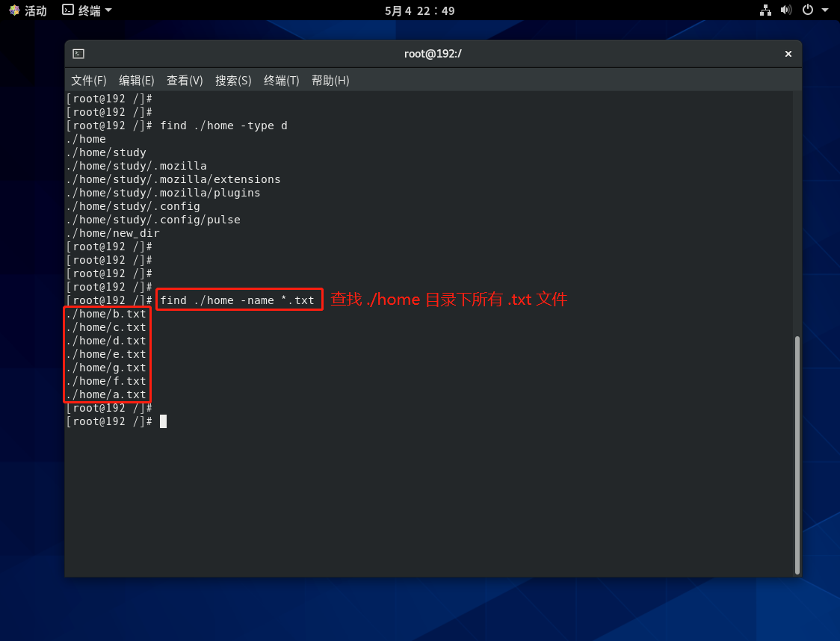Image resolution: width=840 pixels, height=641 pixels.
Task: Click the terminal app icon in top bar
Action: point(68,10)
